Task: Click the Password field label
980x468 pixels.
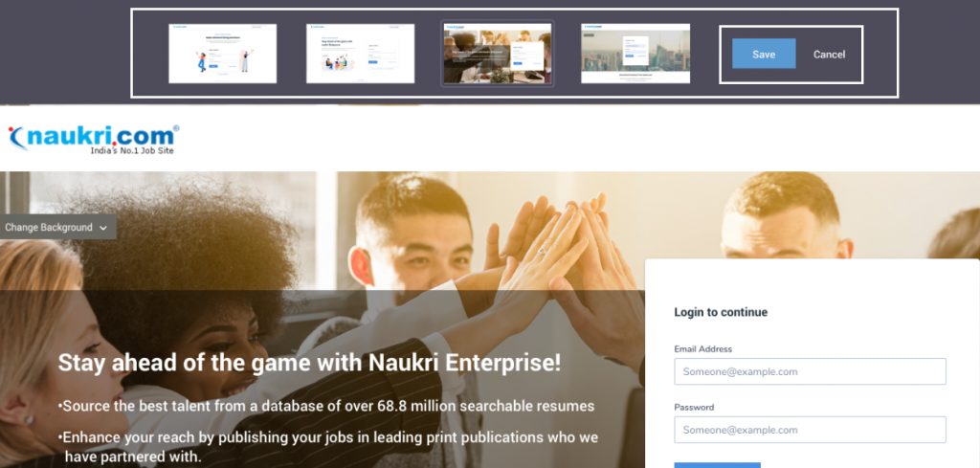Action: pyautogui.click(x=694, y=407)
